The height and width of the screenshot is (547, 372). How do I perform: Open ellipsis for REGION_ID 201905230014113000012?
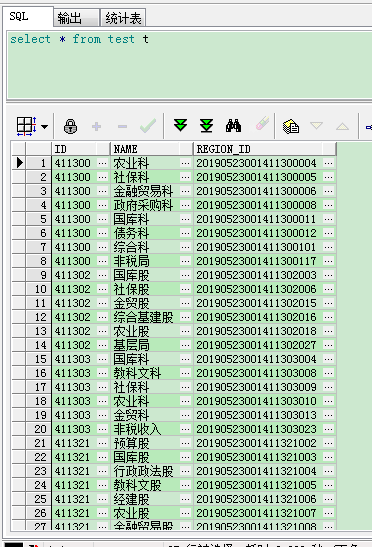[328, 233]
